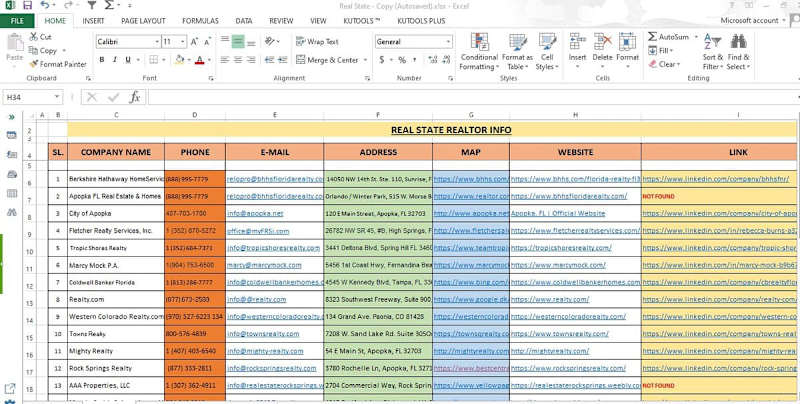Click the Redo arrow in quick access toolbar
The image size is (800, 404).
click(68, 6)
